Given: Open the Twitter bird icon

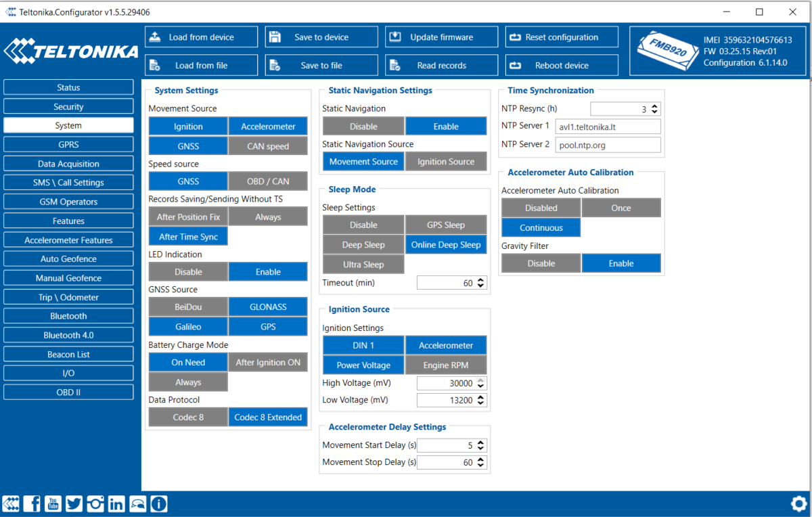Looking at the screenshot, I should (x=74, y=503).
